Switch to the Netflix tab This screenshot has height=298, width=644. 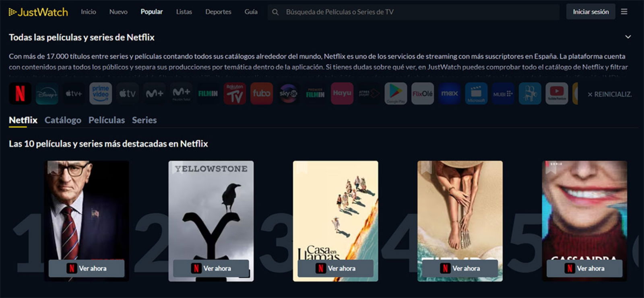tap(23, 120)
